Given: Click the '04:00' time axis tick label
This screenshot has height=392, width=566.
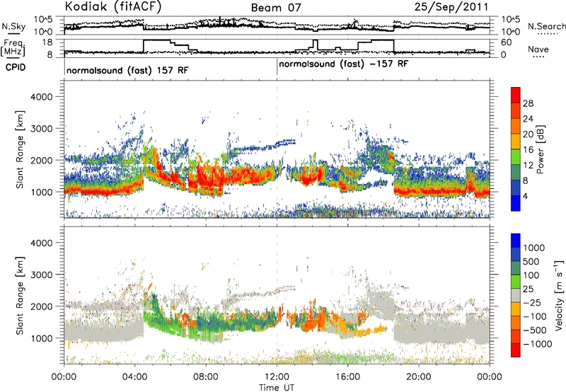Looking at the screenshot, I should [x=135, y=377].
